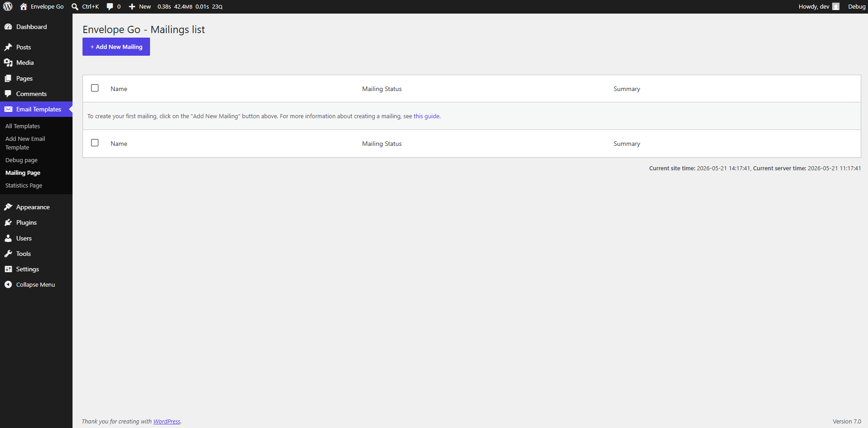Follow the 'this guide' link

427,116
